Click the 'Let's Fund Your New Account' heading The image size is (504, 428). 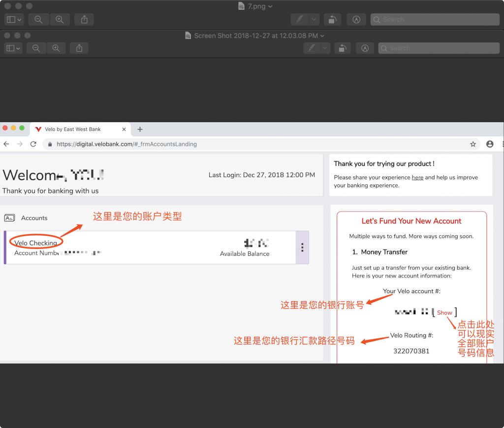[411, 221]
